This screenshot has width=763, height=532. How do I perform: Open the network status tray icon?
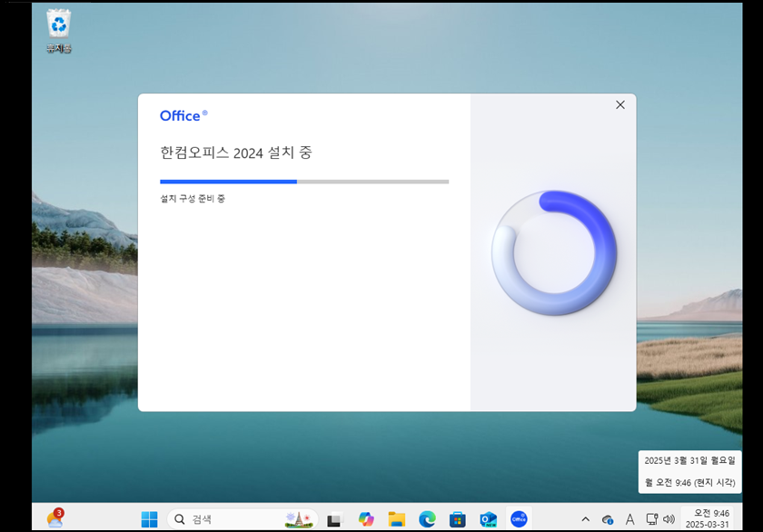(x=652, y=519)
